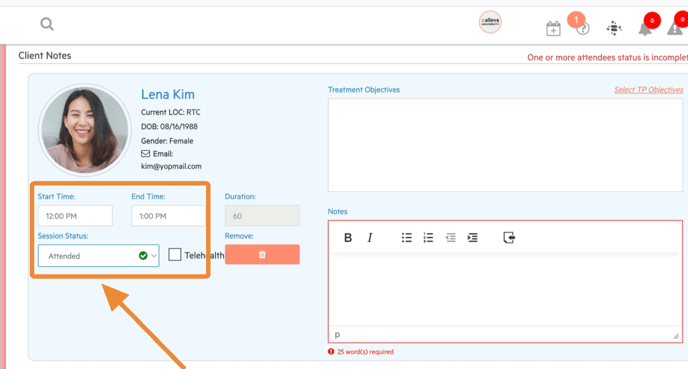Toggle italic formatting in Notes editor
The height and width of the screenshot is (369, 688).
tap(370, 237)
